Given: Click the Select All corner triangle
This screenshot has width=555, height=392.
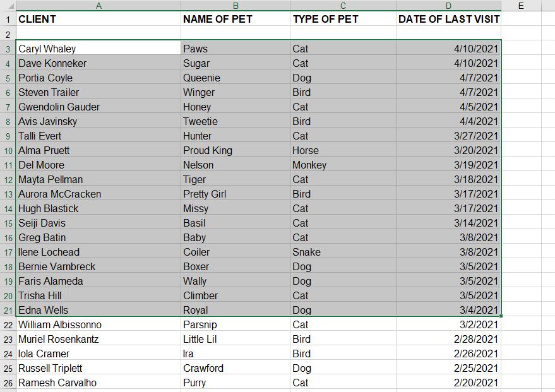Looking at the screenshot, I should click(x=8, y=6).
